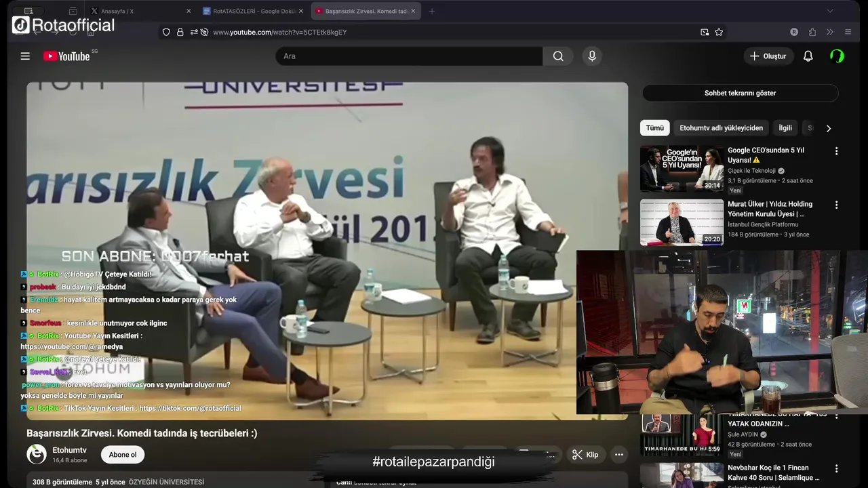
Task: Select the İlgili filter chip
Action: [785, 127]
